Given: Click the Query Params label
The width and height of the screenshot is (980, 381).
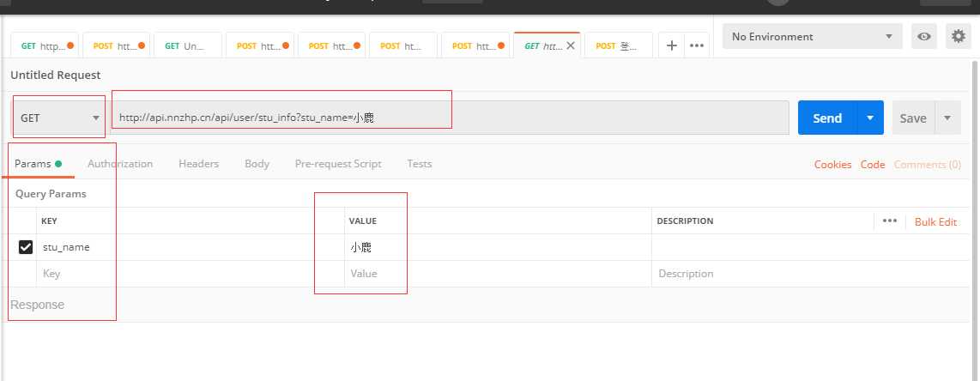Looking at the screenshot, I should point(51,194).
